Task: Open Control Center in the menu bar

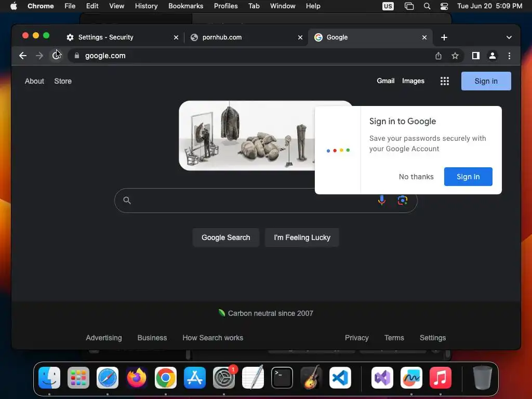Action: pyautogui.click(x=444, y=6)
